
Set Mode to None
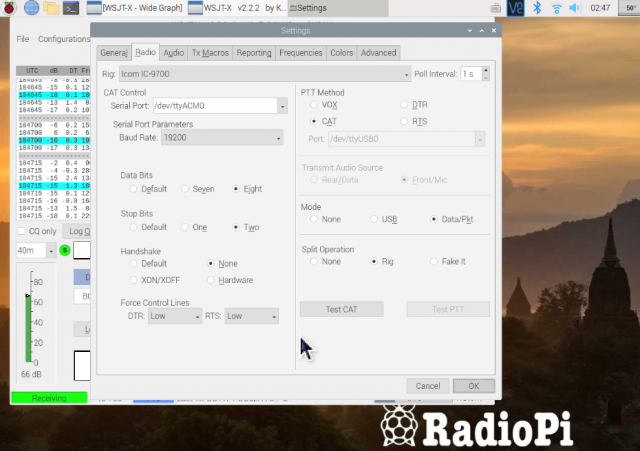click(325, 219)
